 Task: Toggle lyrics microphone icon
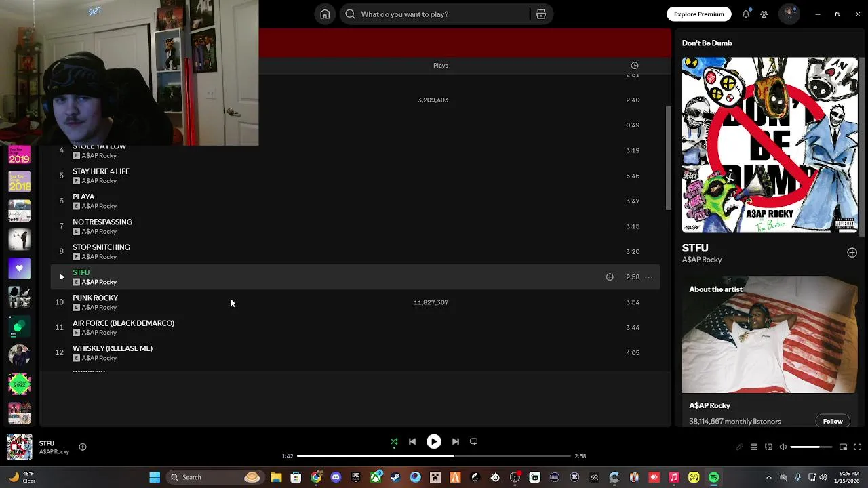click(x=740, y=447)
